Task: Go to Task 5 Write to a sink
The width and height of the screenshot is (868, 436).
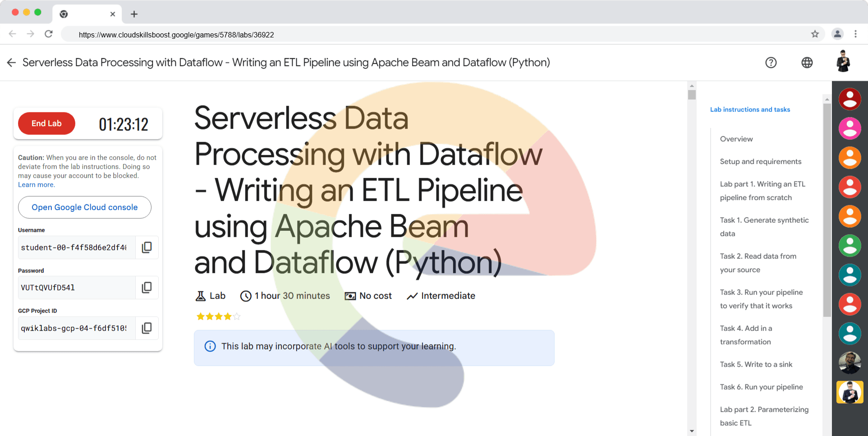Action: pos(756,364)
